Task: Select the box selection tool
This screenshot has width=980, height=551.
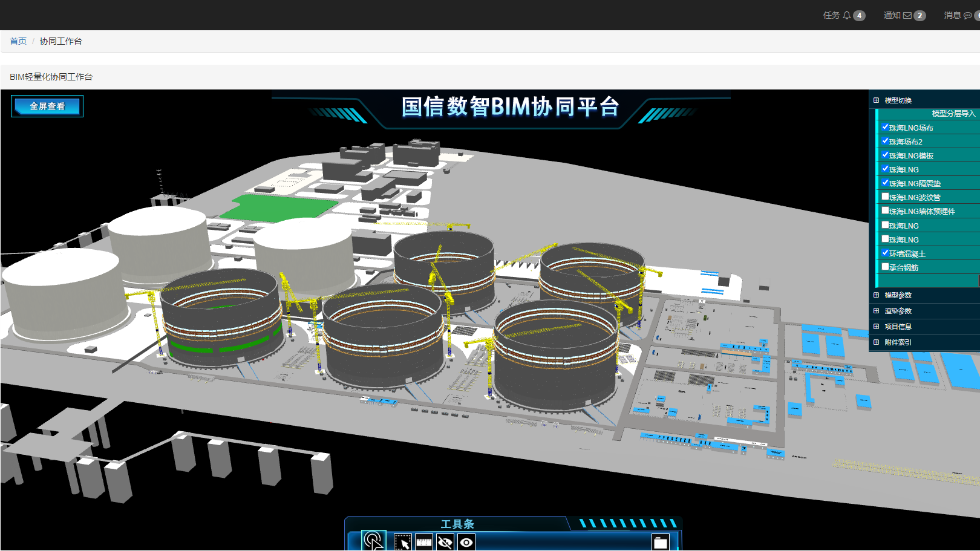Action: (403, 542)
